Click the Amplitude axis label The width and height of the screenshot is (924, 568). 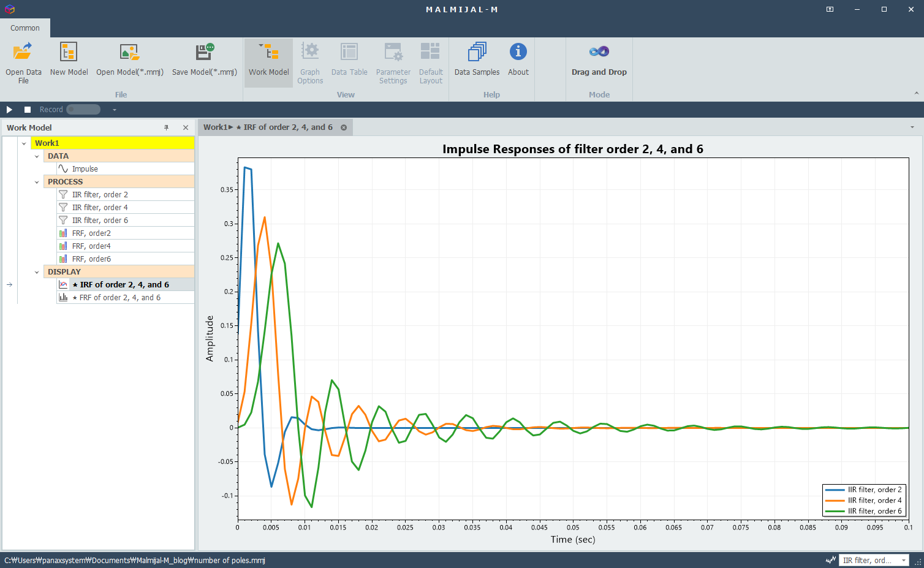coord(210,338)
